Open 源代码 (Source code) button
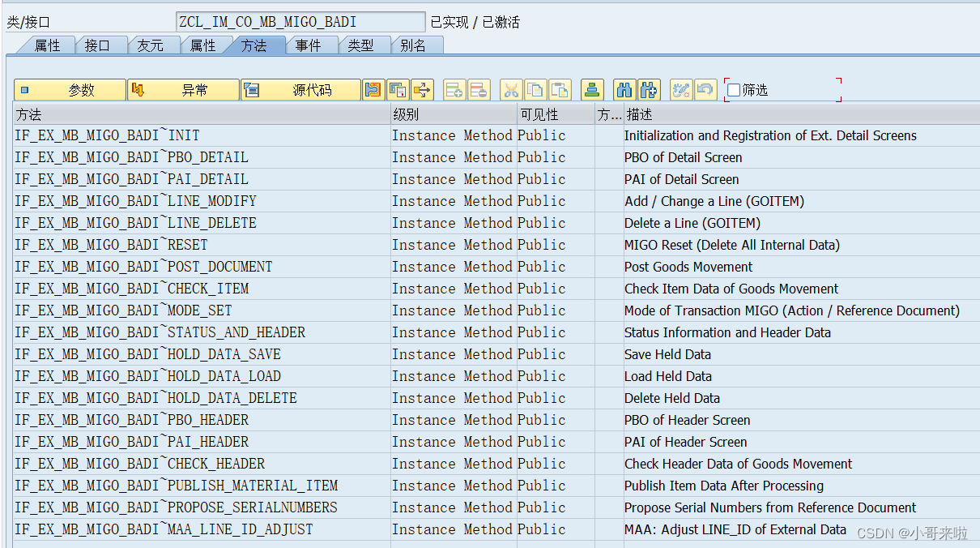 tap(300, 90)
